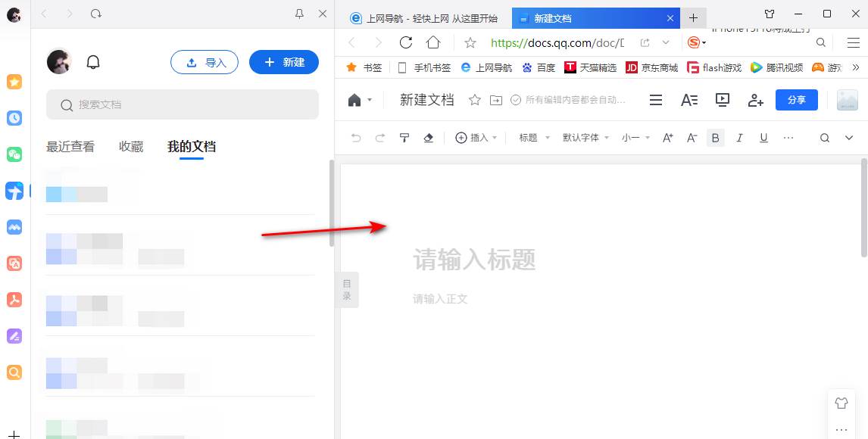Open the 腾讯视频 bookmark
868x439 pixels.
pos(776,67)
